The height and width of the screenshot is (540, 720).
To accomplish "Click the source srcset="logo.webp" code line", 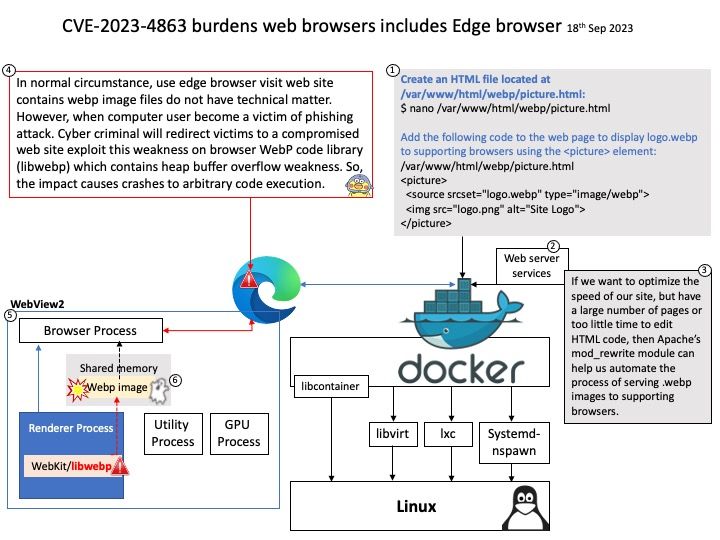I will pyautogui.click(x=527, y=195).
